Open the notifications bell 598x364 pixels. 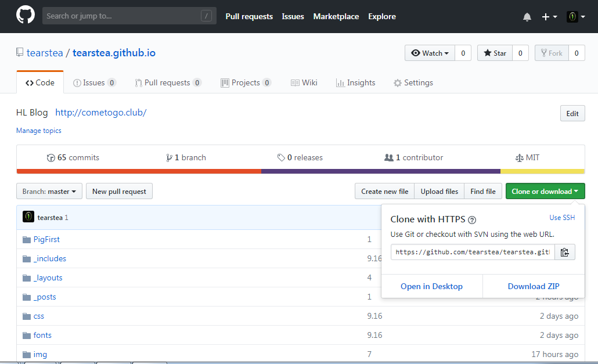coord(527,17)
